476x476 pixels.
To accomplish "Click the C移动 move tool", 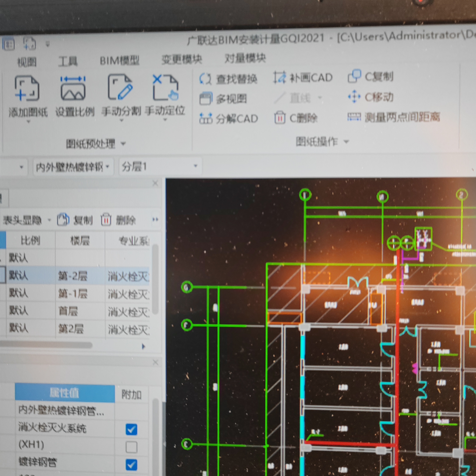I will pos(370,97).
